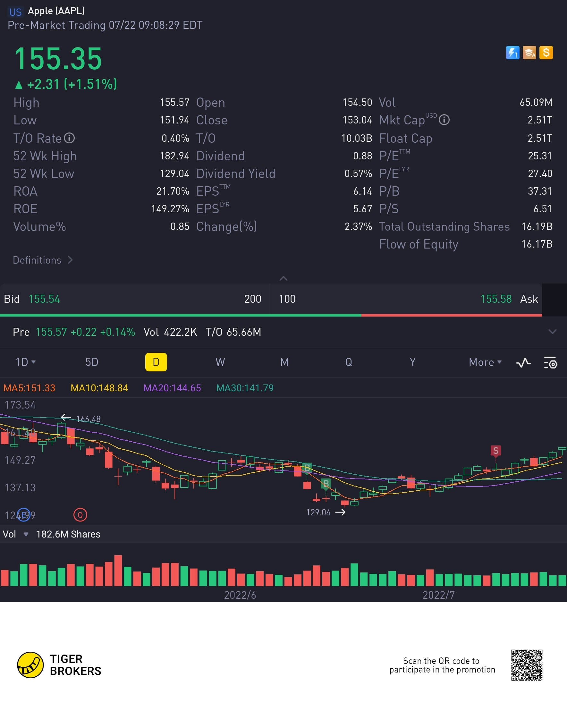Tap the blue lightning quick-trade icon
567x728 pixels.
[x=512, y=53]
